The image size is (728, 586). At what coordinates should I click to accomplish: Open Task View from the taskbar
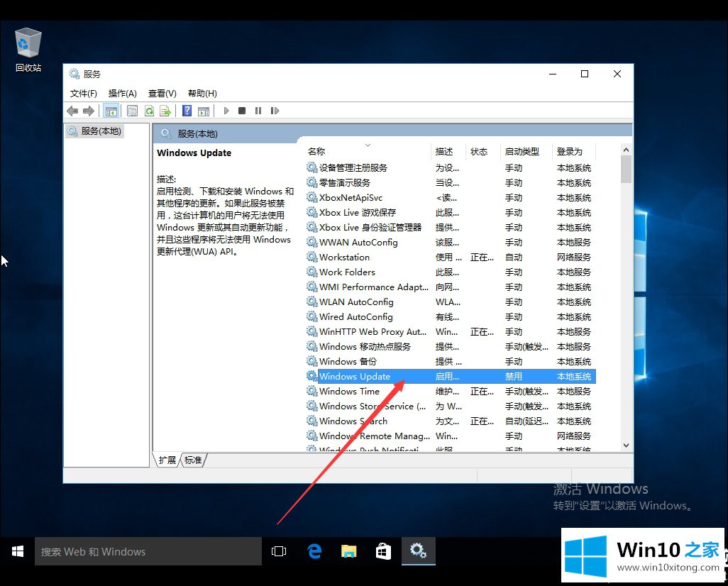click(279, 552)
